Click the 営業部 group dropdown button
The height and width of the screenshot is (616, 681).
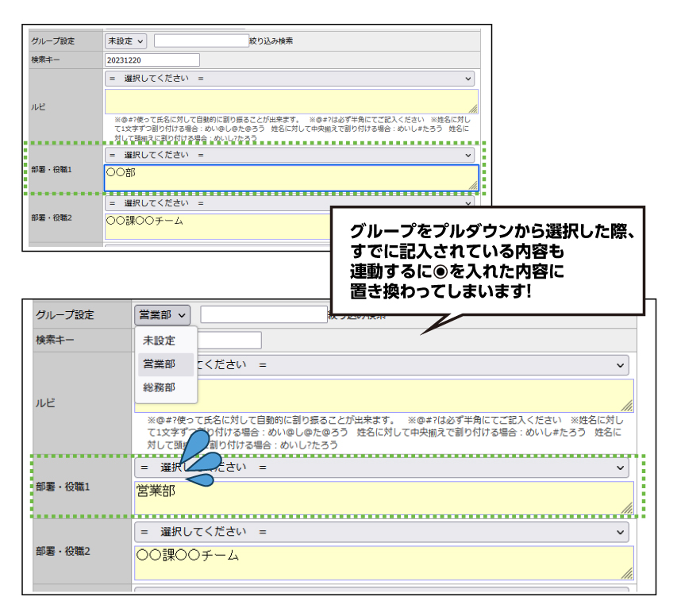(162, 315)
